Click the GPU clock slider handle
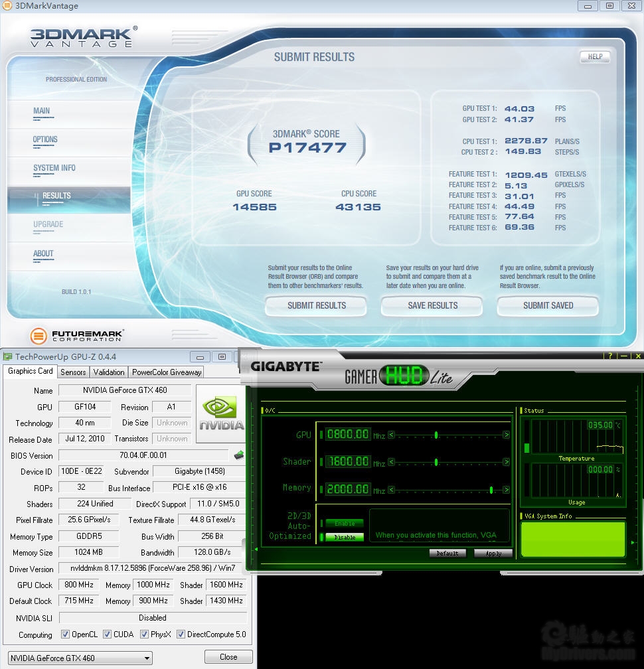 point(436,435)
